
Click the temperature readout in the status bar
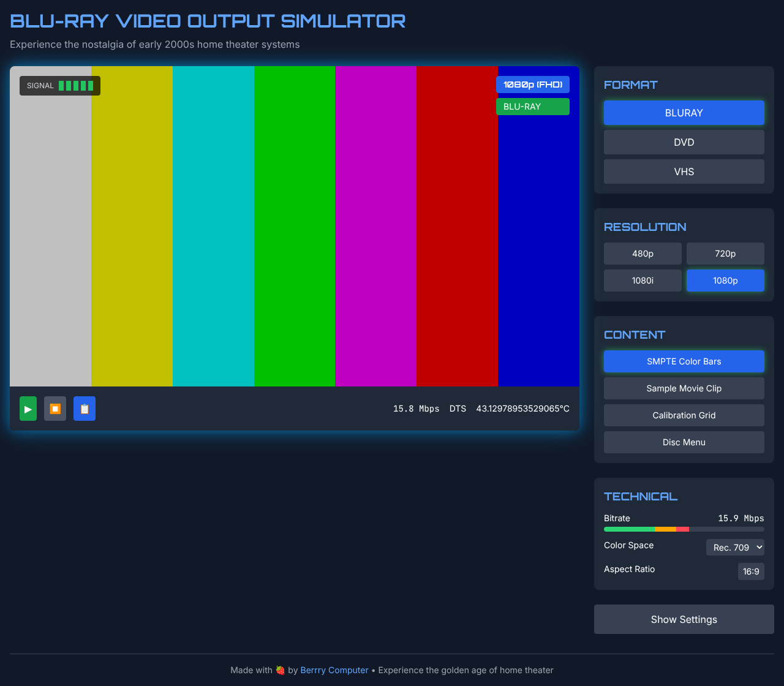522,409
